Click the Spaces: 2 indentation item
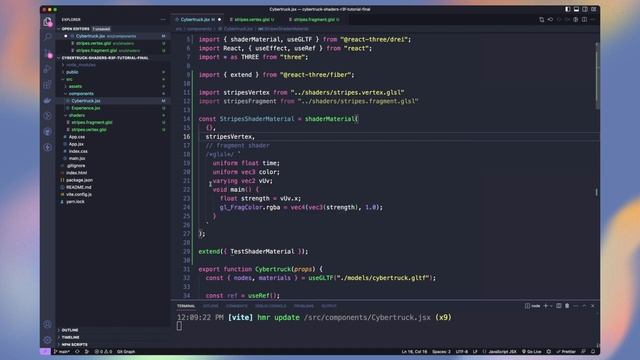Image resolution: width=640 pixels, height=360 pixels. coord(441,351)
